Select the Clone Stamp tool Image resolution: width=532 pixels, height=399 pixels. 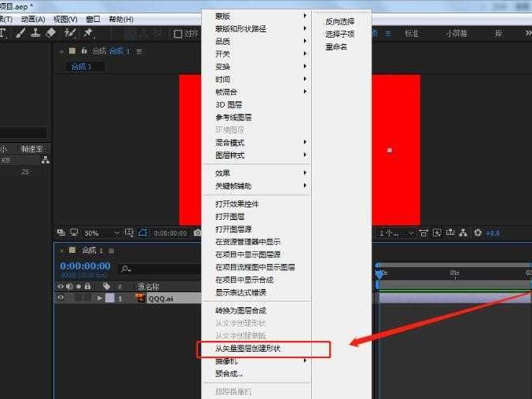pyautogui.click(x=35, y=33)
